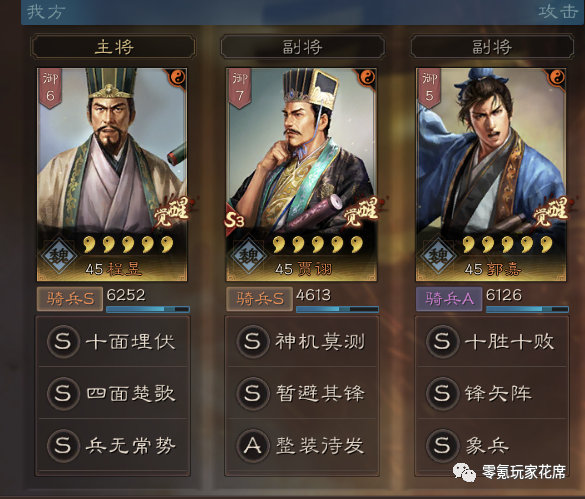Screen dimensions: 585x499
Task: Open the middle 副将 slot header
Action: point(302,47)
